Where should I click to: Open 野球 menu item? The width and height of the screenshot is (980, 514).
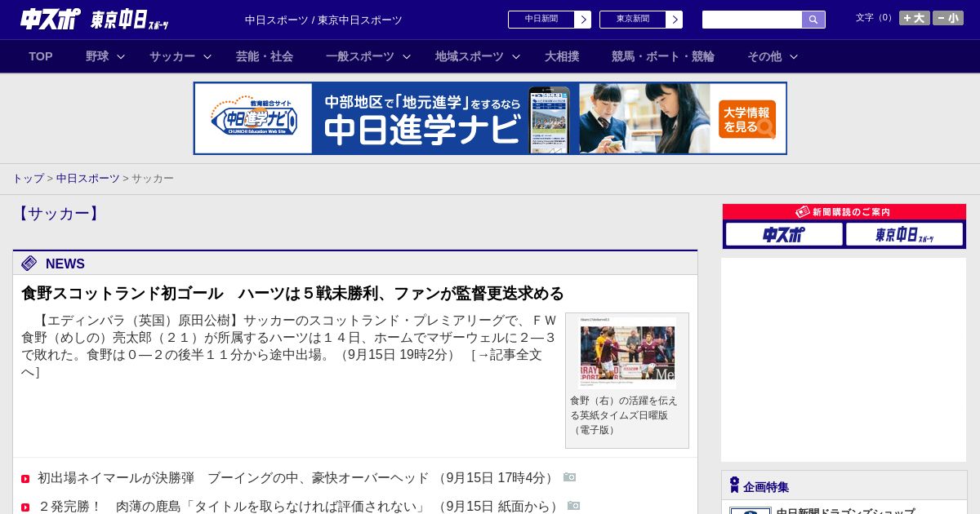pyautogui.click(x=97, y=56)
